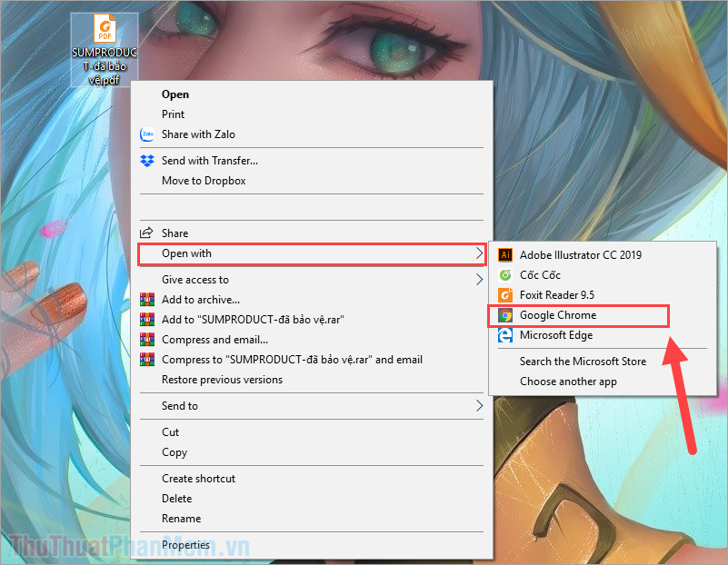The height and width of the screenshot is (565, 728).
Task: Expand the Send to submenu arrow
Action: tap(479, 406)
